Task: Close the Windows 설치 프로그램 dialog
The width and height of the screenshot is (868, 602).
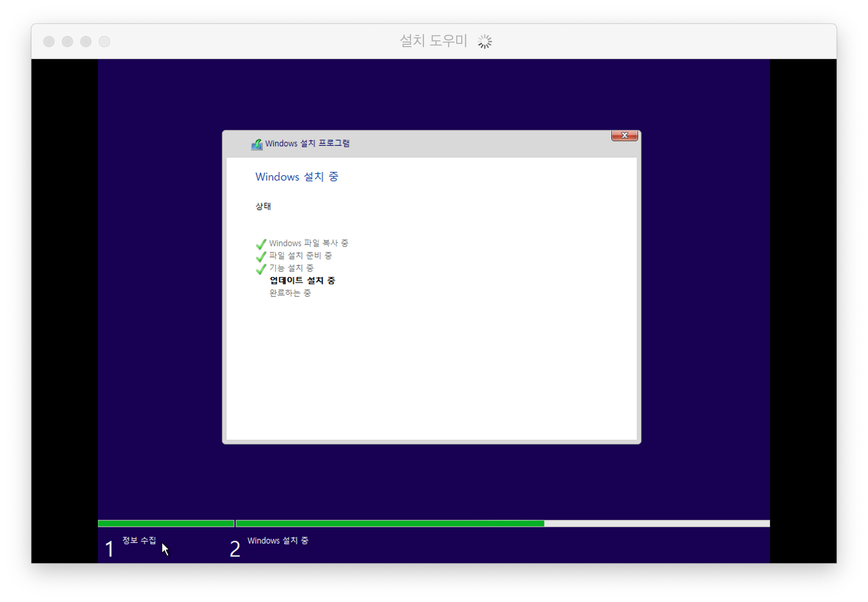Action: coord(624,135)
